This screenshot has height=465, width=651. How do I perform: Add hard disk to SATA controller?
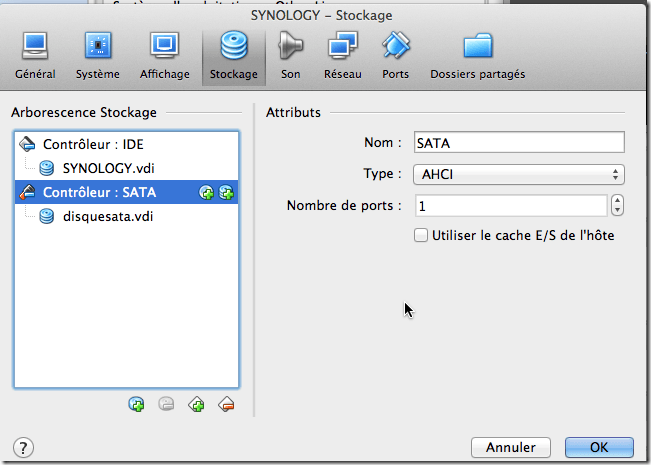point(226,193)
